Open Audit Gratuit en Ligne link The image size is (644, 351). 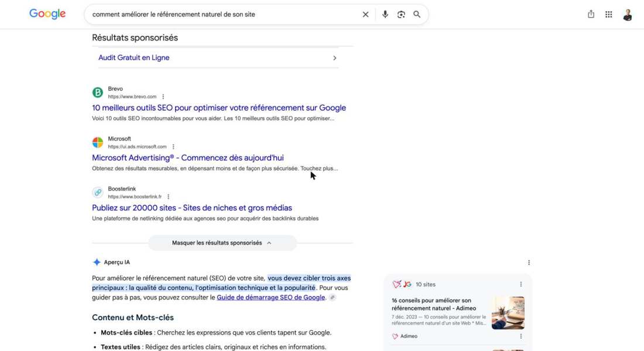134,57
